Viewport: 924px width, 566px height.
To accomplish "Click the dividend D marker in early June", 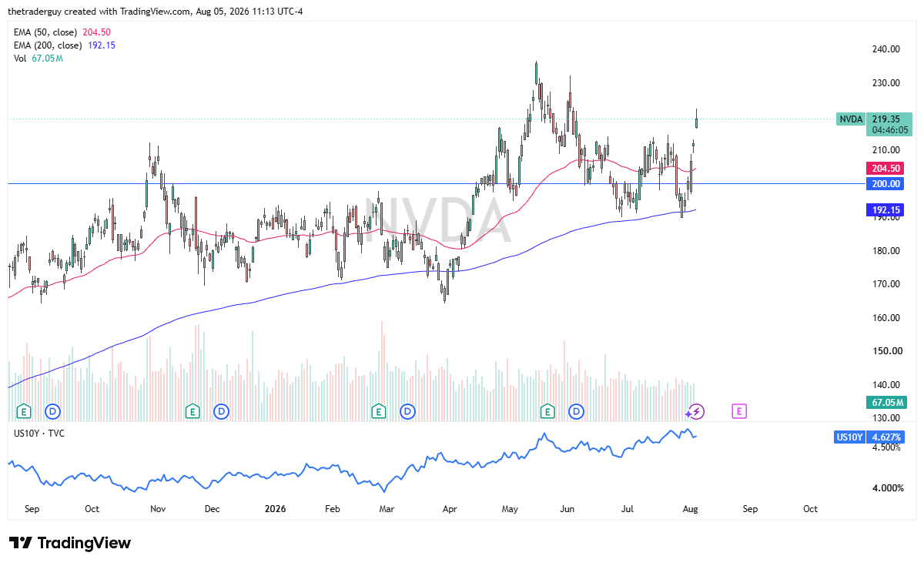I will click(x=577, y=411).
